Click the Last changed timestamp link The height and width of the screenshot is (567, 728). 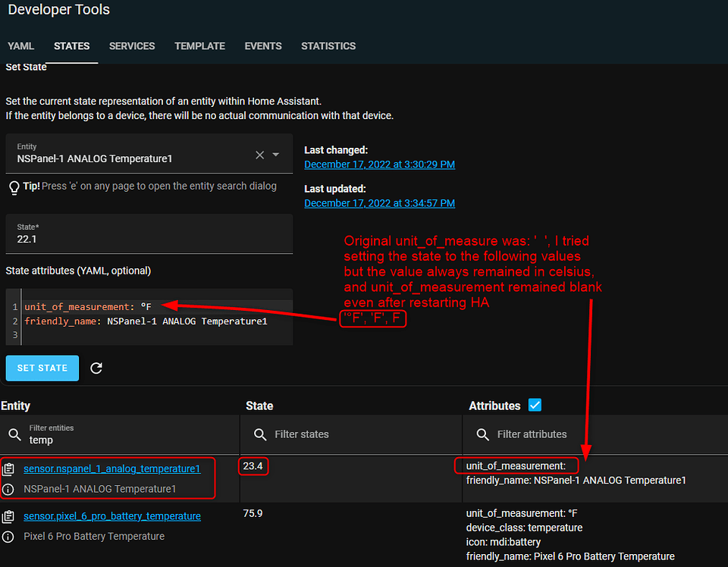[379, 164]
